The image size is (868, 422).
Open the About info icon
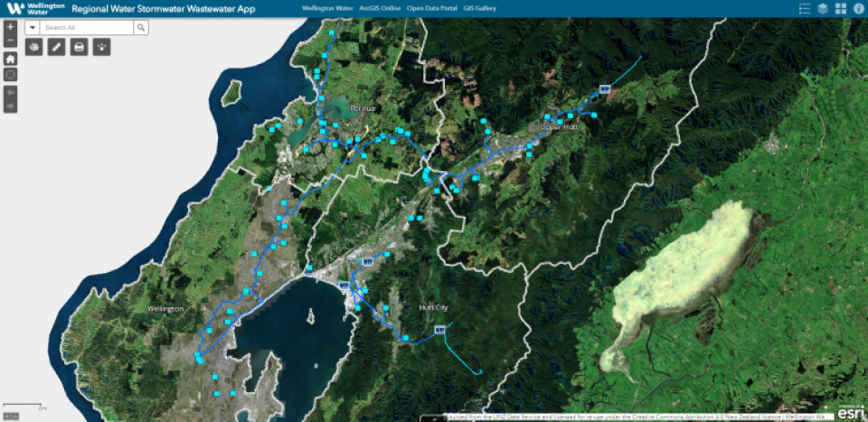tap(858, 8)
